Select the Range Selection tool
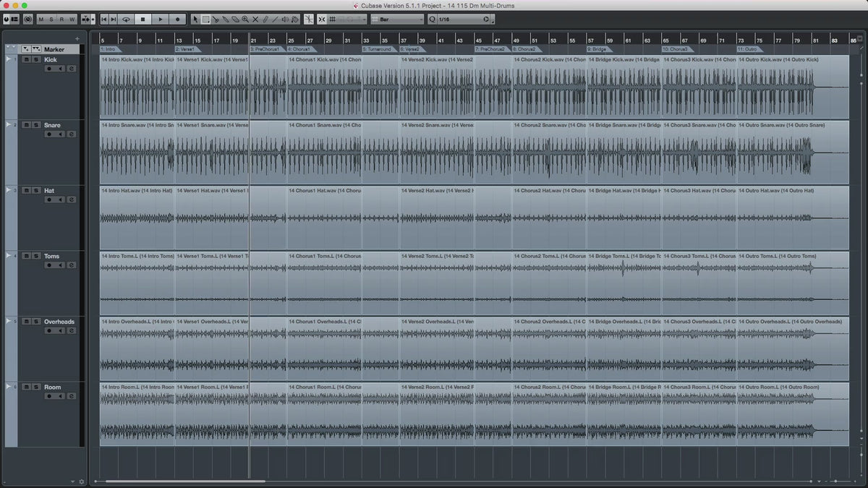The height and width of the screenshot is (488, 868). (206, 20)
